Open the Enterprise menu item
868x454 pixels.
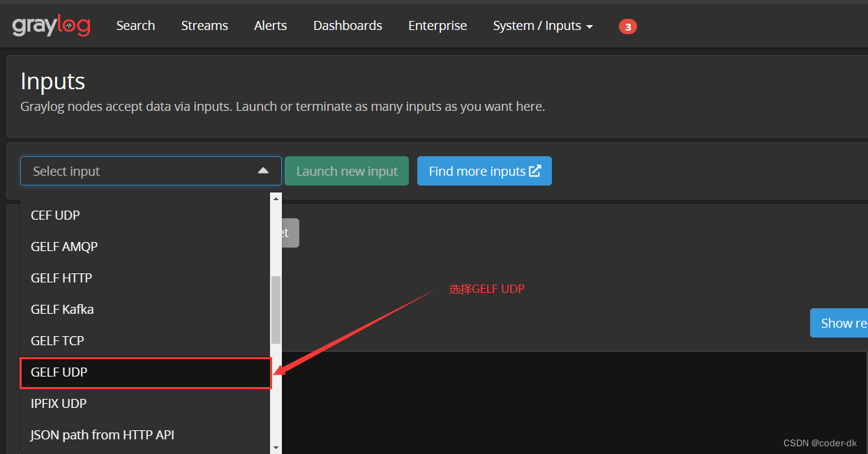pos(437,26)
